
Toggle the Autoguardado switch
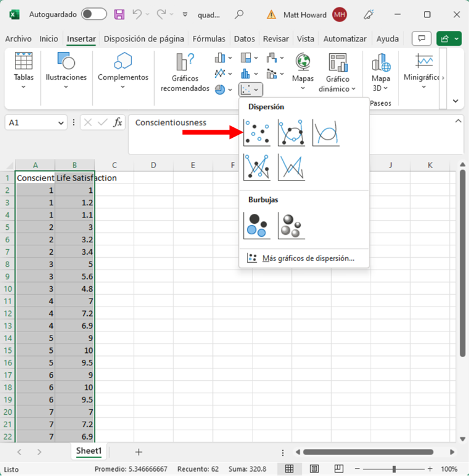click(x=93, y=14)
